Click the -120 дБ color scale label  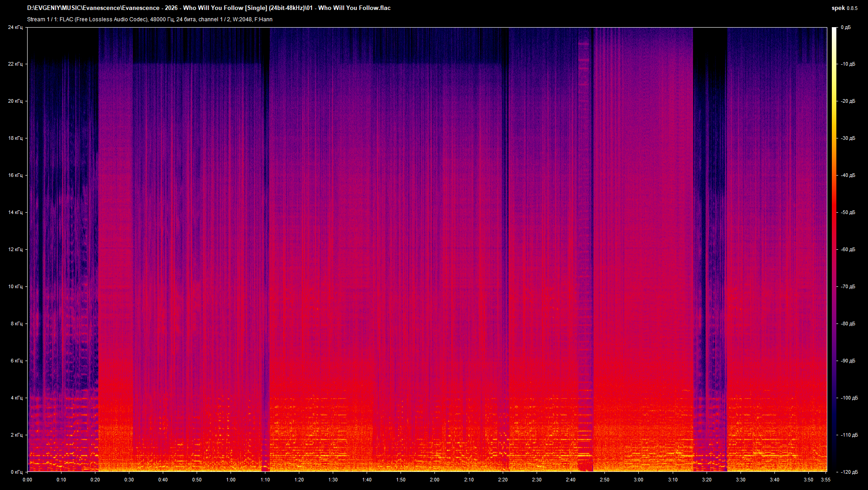coord(849,472)
